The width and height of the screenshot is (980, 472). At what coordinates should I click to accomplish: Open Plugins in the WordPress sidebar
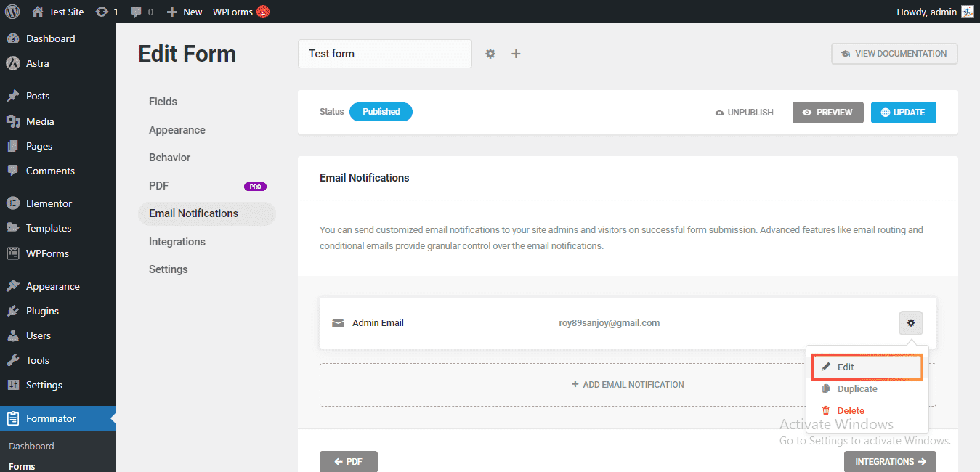[x=42, y=311]
